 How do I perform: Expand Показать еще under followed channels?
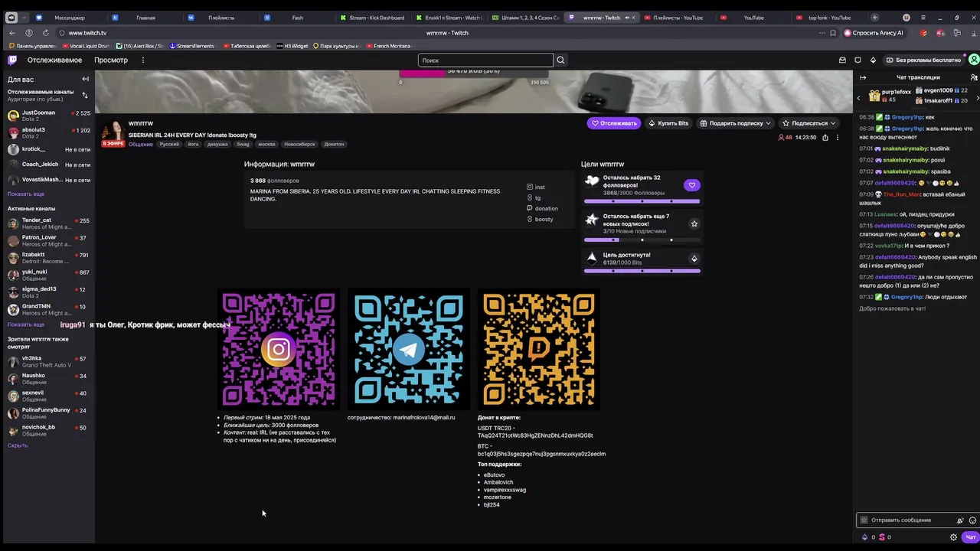(26, 194)
